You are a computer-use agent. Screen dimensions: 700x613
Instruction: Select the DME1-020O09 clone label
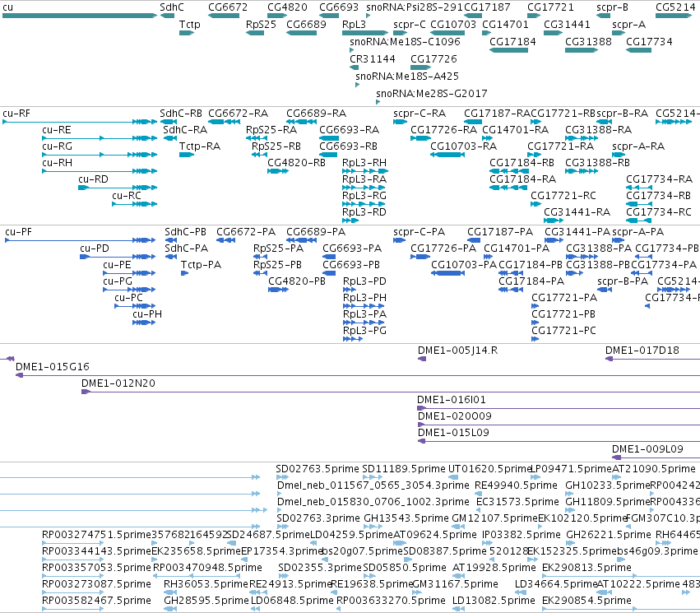click(x=455, y=416)
